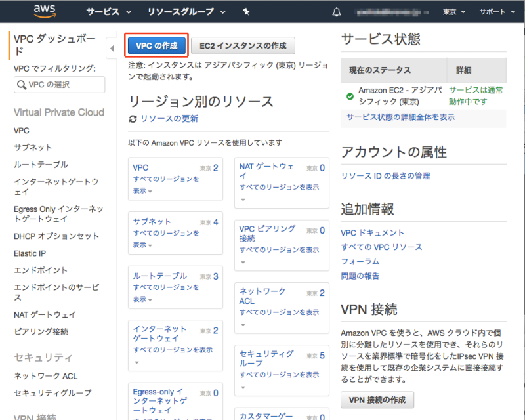Open リソース ID の長さの管理 link
The width and height of the screenshot is (525, 420).
click(385, 176)
